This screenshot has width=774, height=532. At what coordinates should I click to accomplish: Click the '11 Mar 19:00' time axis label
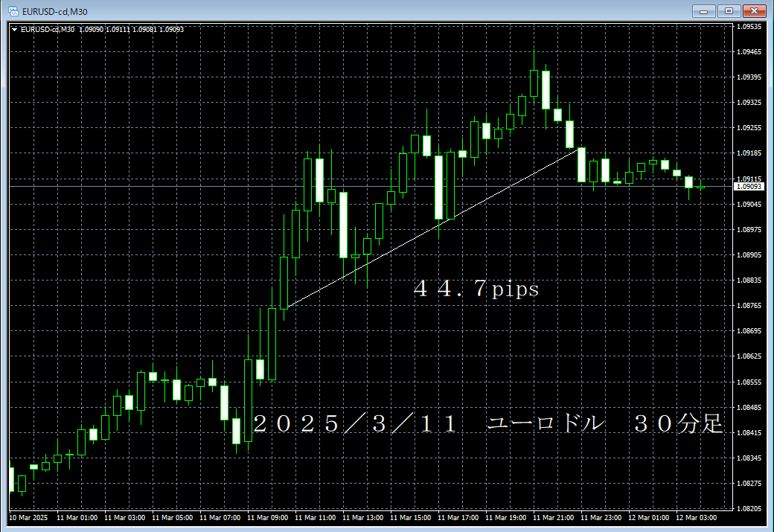pyautogui.click(x=506, y=518)
